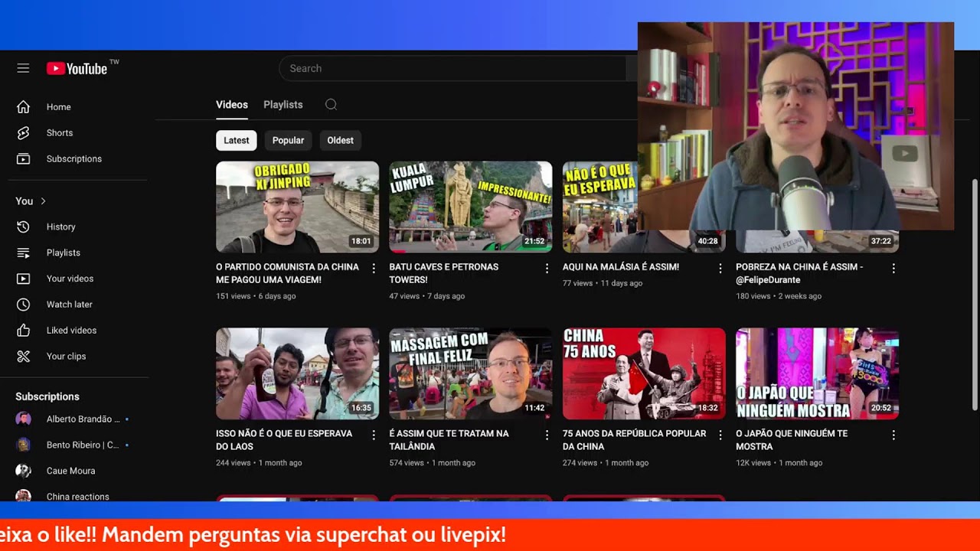The width and height of the screenshot is (980, 551).
Task: Select the Latest filter chip
Action: click(x=236, y=141)
